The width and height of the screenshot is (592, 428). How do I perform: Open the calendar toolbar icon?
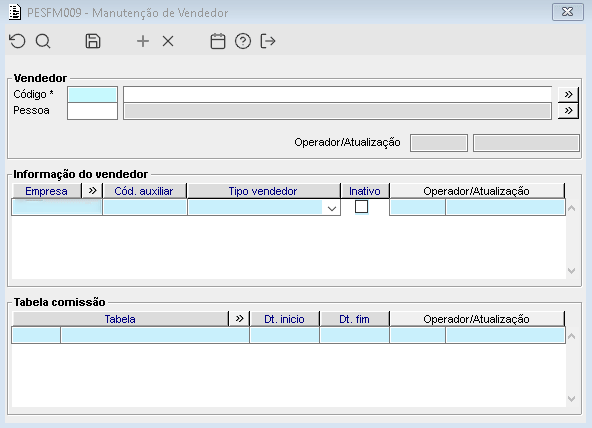coord(218,41)
